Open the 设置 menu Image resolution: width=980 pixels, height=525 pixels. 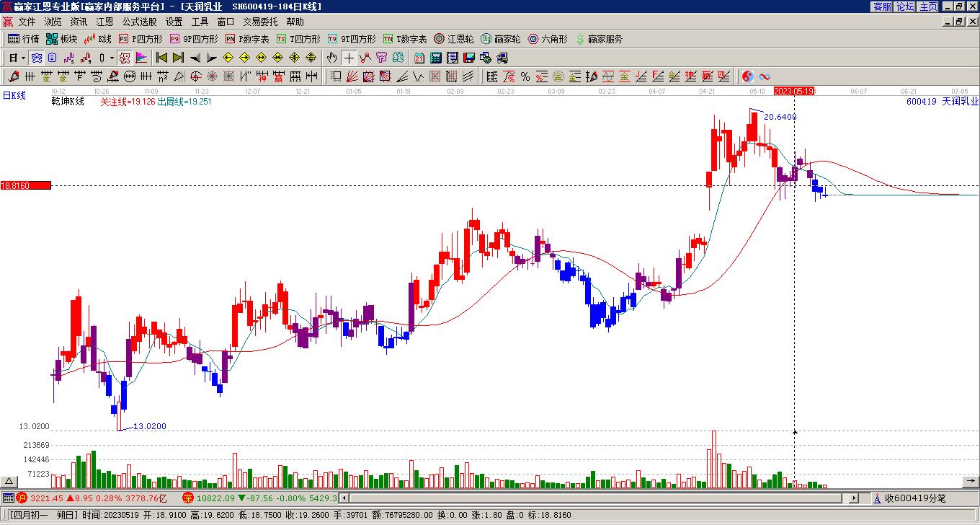coord(174,22)
